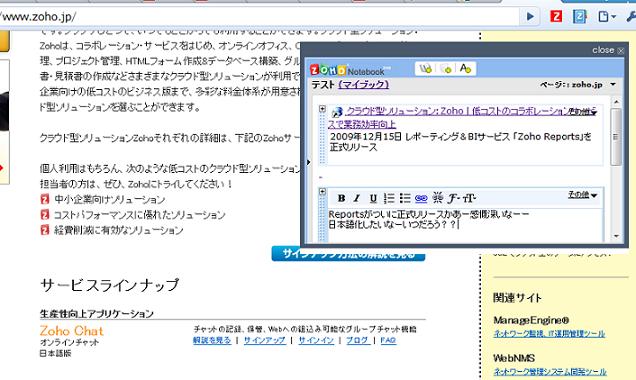Collapse the web clip block in notebook
The height and width of the screenshot is (380, 636).
click(x=322, y=109)
